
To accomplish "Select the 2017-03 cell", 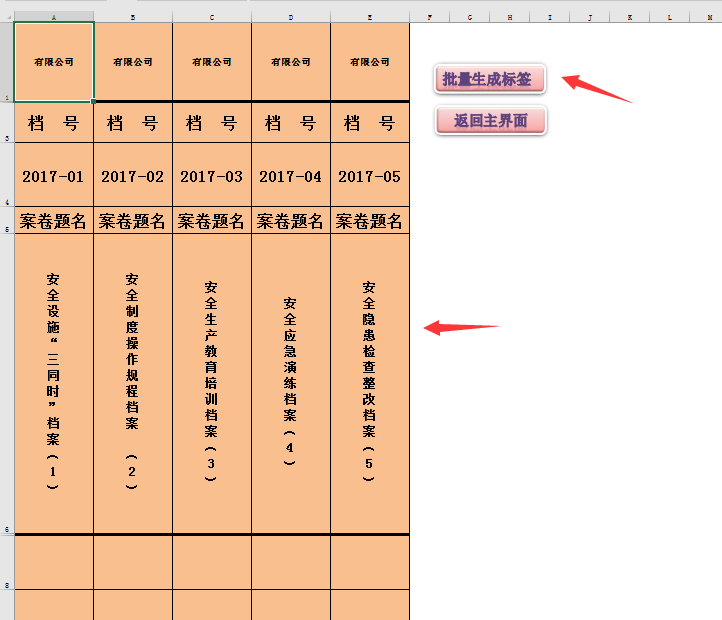I will [212, 175].
